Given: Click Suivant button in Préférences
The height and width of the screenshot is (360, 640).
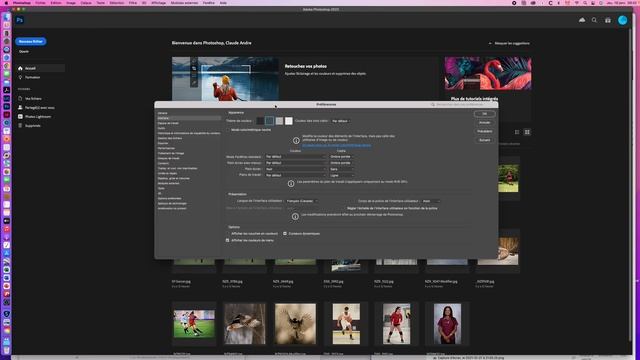Looking at the screenshot, I should (x=484, y=140).
